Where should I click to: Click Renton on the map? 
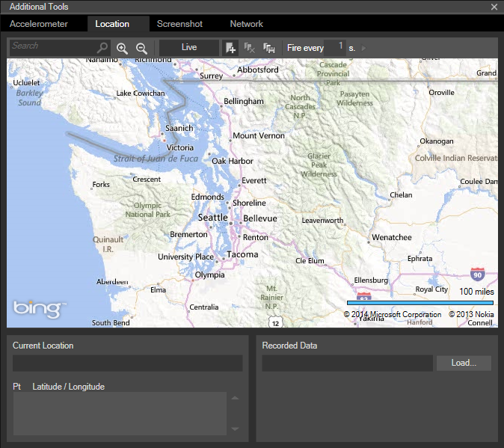256,238
